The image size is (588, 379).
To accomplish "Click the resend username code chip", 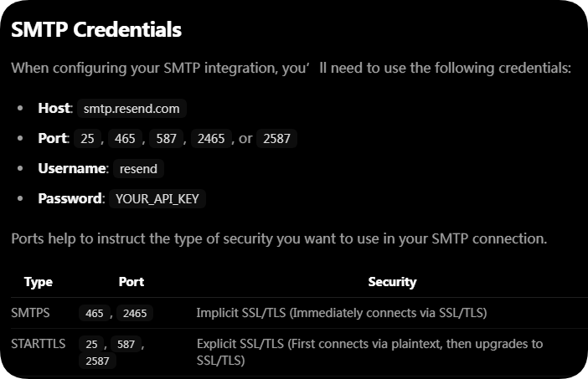I will (x=138, y=169).
